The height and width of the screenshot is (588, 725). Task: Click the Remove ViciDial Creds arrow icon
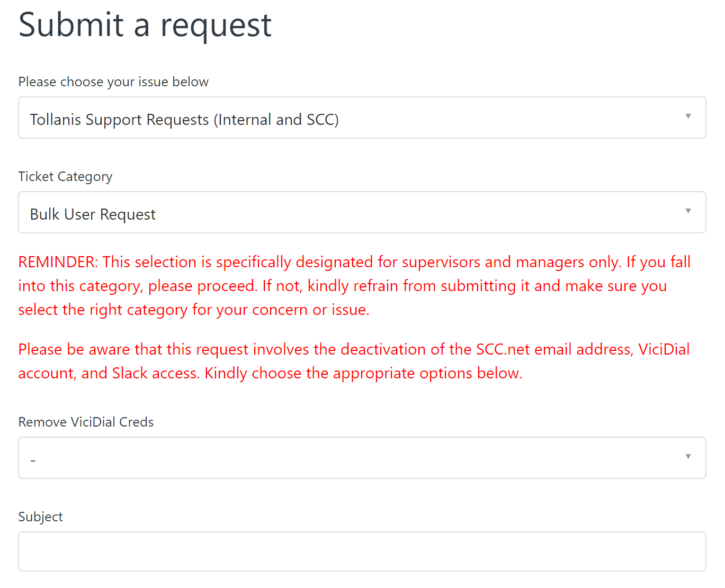point(688,457)
